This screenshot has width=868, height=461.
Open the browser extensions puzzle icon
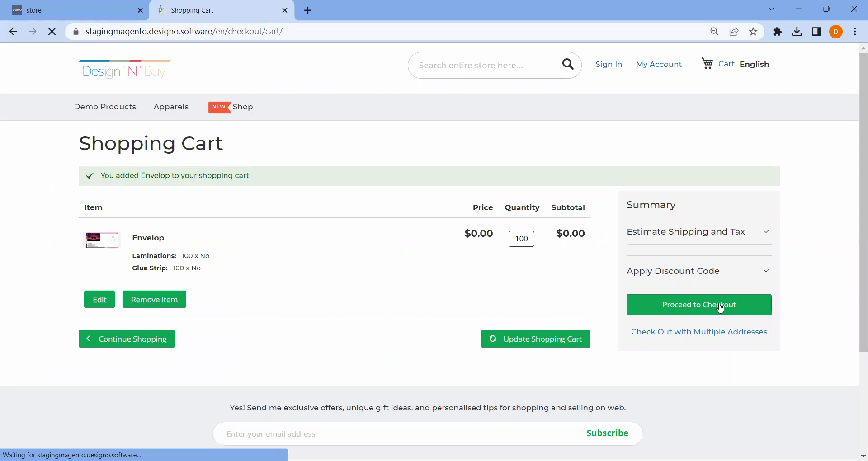click(x=778, y=32)
